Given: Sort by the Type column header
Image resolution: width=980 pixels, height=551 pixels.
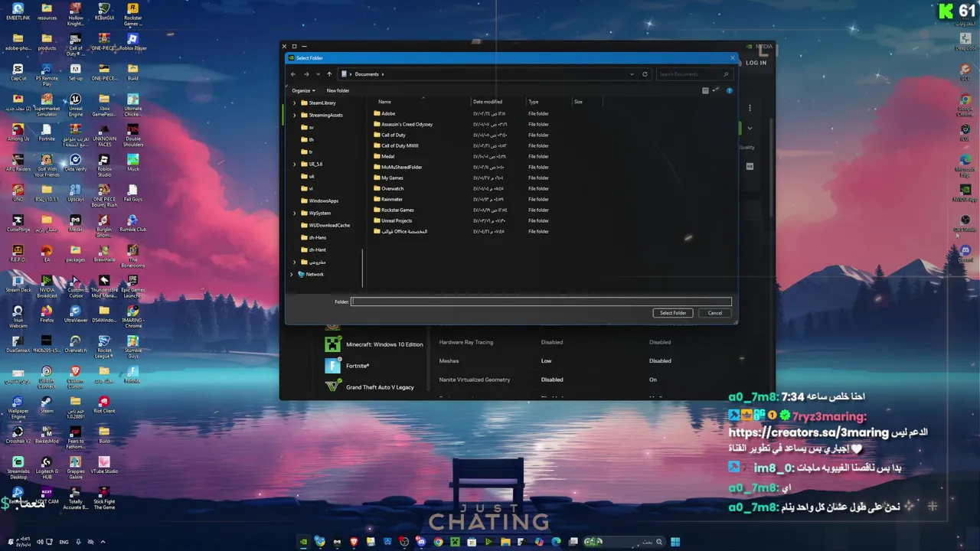Looking at the screenshot, I should (x=534, y=102).
